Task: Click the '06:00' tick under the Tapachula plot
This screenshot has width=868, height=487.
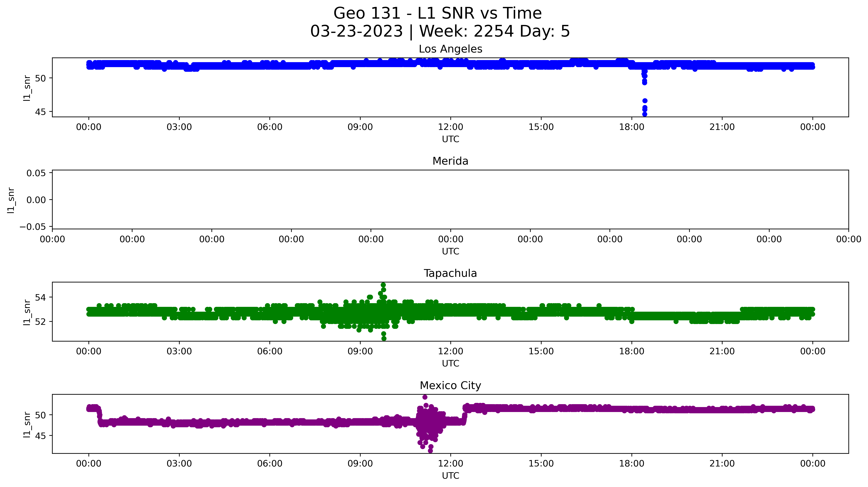Action: coord(270,351)
